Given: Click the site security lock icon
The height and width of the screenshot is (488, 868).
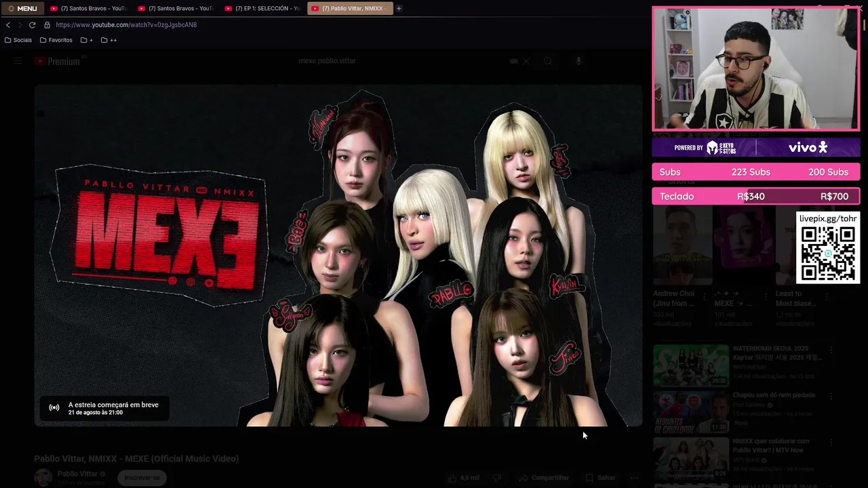Looking at the screenshot, I should [x=47, y=24].
